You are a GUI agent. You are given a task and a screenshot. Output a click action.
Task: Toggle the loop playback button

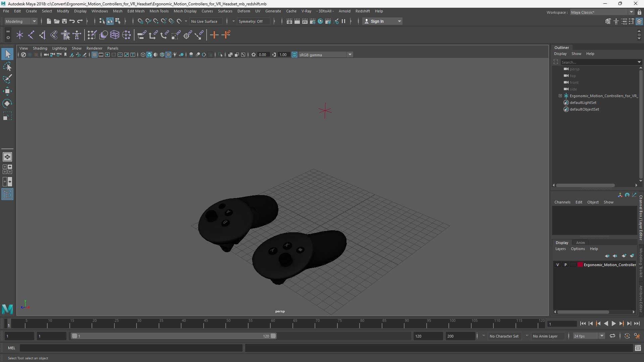click(x=612, y=336)
